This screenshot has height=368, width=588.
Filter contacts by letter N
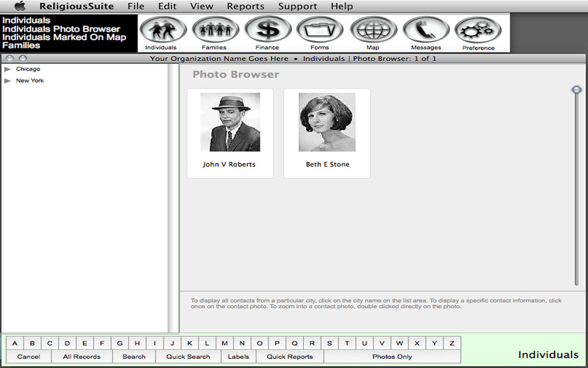[x=242, y=343]
